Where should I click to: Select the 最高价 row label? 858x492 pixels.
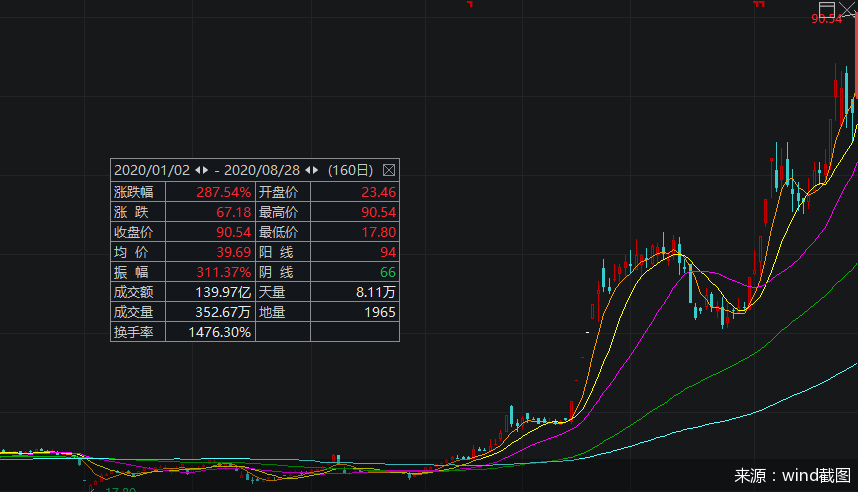[278, 212]
